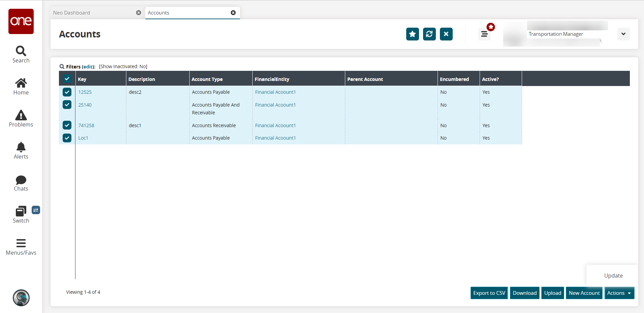Open the Search icon in sidebar
Image resolution: width=644 pixels, height=313 pixels.
click(21, 51)
